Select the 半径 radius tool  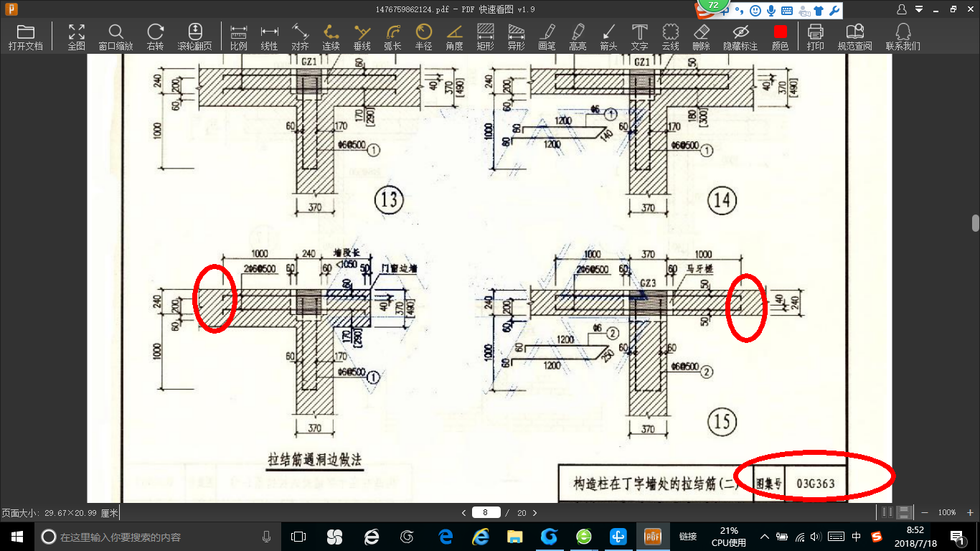tap(423, 37)
